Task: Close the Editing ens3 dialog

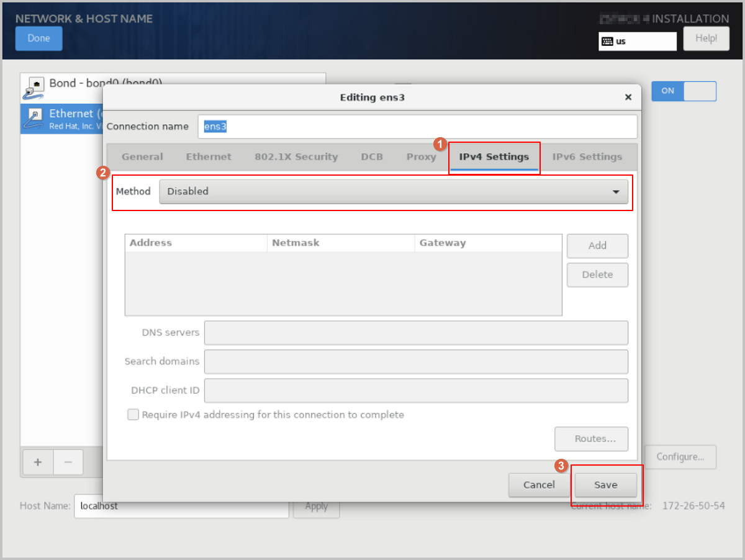Action: point(628,97)
